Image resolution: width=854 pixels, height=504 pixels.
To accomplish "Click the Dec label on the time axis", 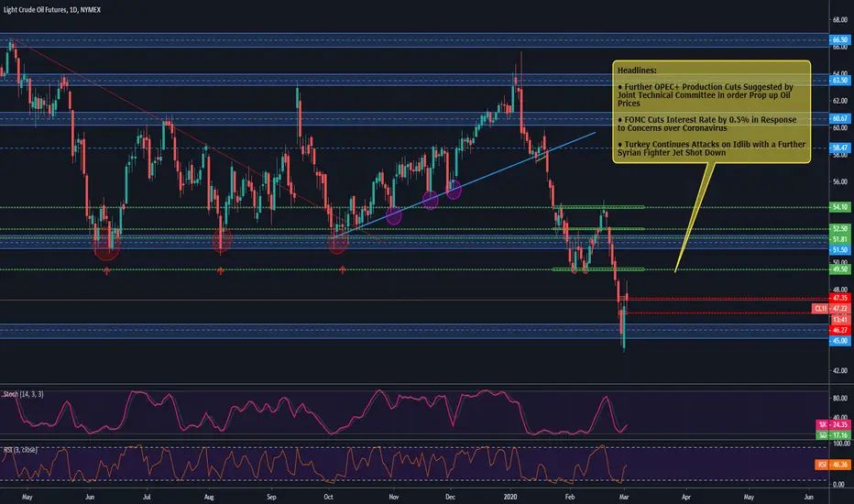I will [x=450, y=497].
